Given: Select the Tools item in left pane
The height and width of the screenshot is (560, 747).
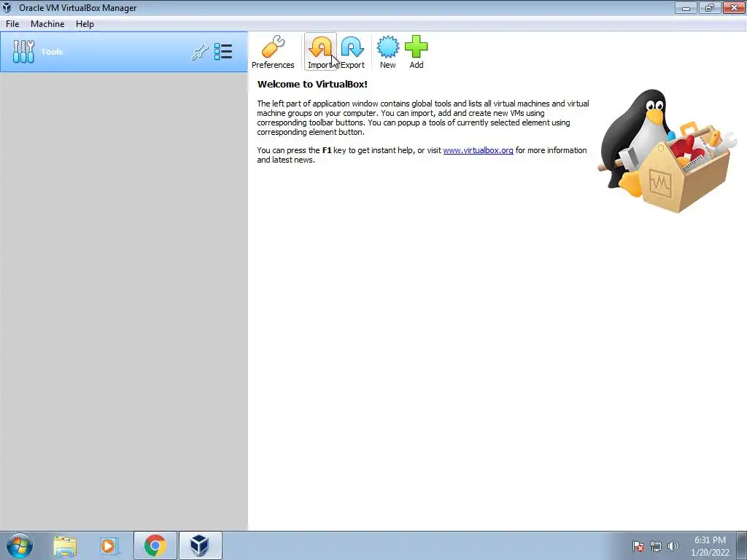Looking at the screenshot, I should 124,52.
